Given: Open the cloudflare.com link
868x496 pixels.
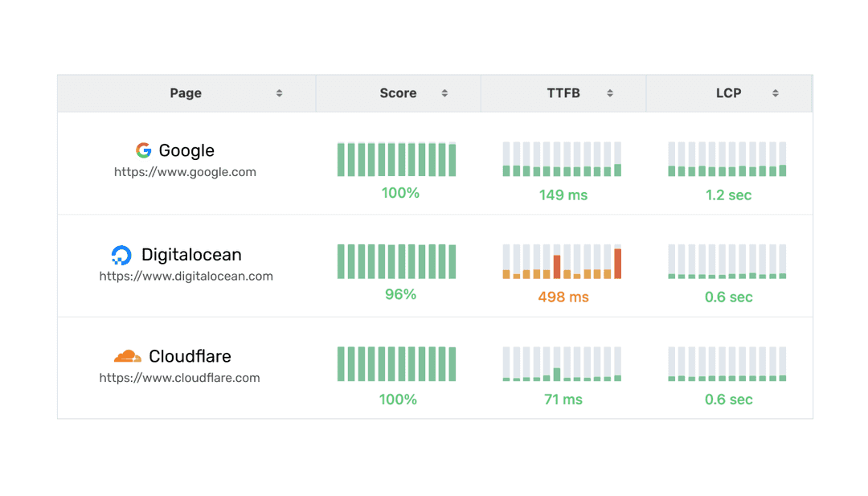Looking at the screenshot, I should click(x=179, y=377).
